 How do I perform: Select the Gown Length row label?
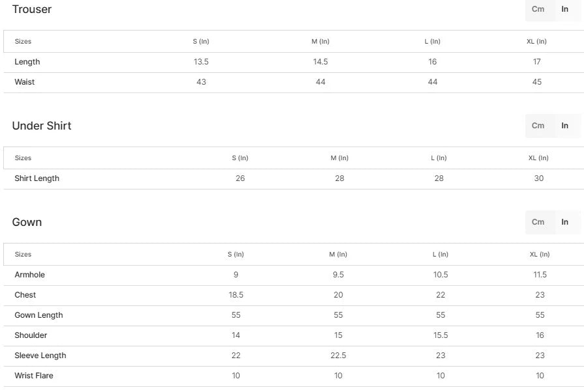(38, 315)
